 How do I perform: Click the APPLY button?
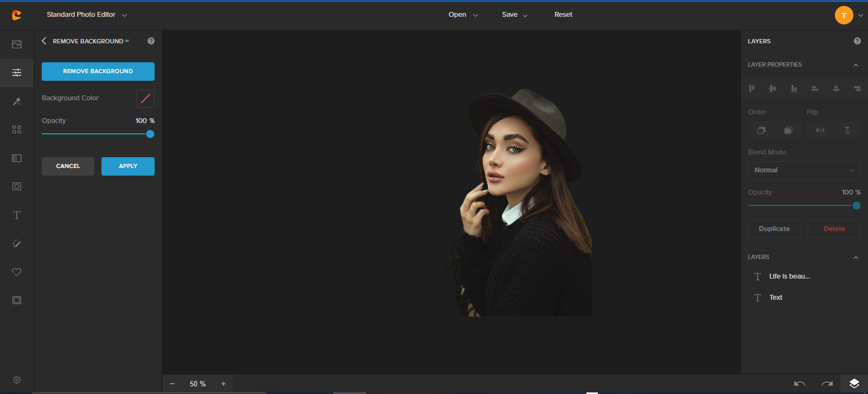[x=128, y=166]
